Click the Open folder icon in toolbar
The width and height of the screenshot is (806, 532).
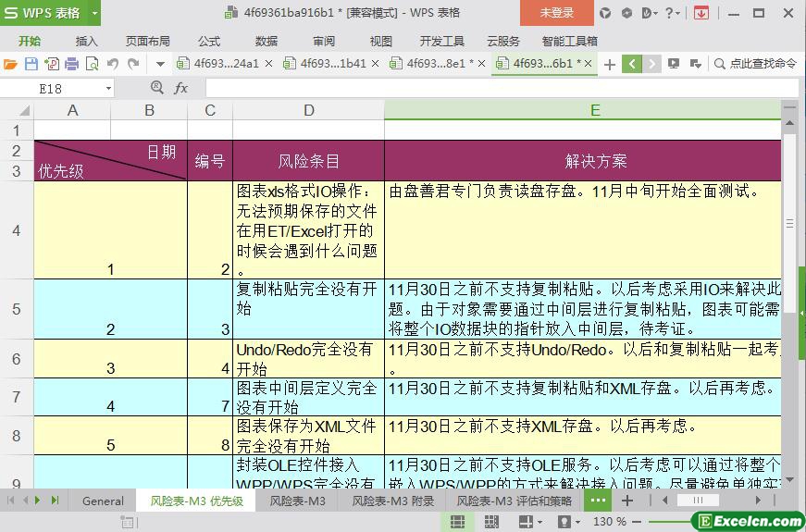(x=10, y=64)
